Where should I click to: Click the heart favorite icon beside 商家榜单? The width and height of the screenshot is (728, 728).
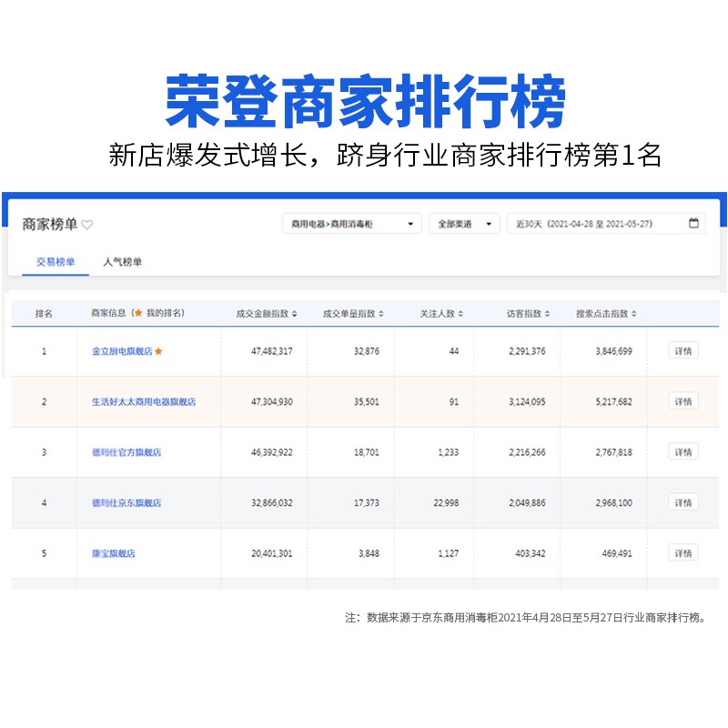click(86, 225)
